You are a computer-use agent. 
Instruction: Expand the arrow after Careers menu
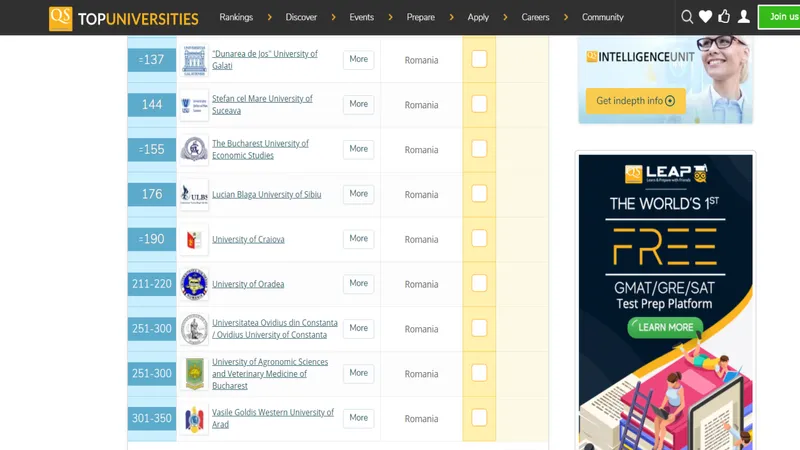(565, 17)
